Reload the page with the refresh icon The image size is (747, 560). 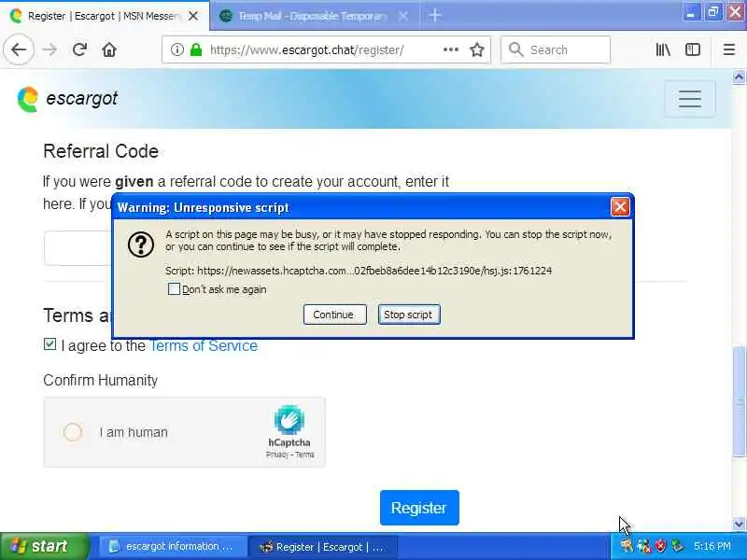tap(79, 49)
